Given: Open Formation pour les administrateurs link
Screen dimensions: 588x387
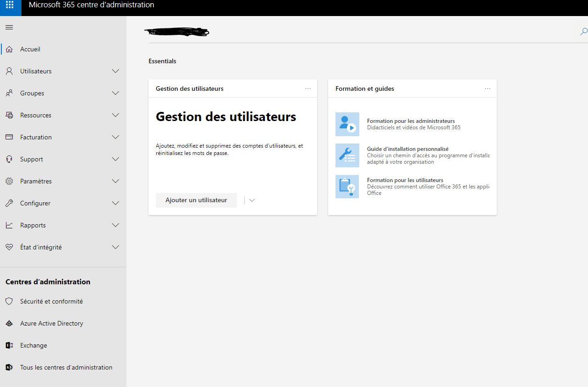Looking at the screenshot, I should [x=411, y=121].
